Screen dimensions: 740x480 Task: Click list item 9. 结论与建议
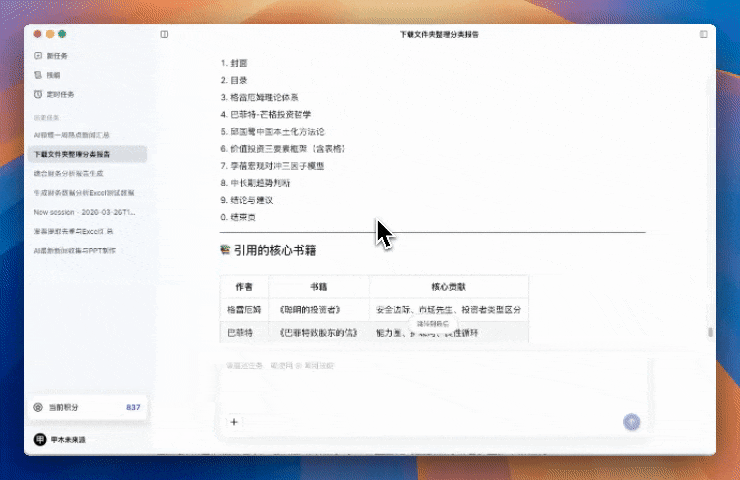pos(247,200)
